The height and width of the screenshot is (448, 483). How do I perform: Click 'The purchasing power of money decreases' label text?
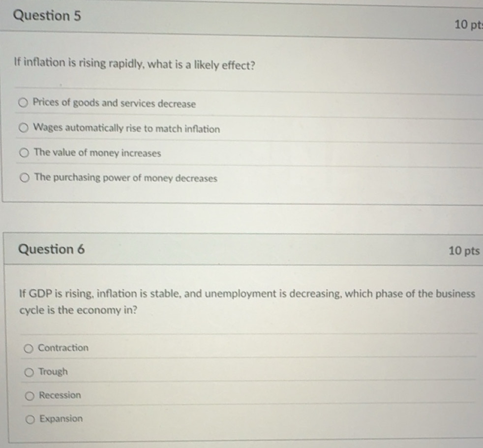[125, 178]
